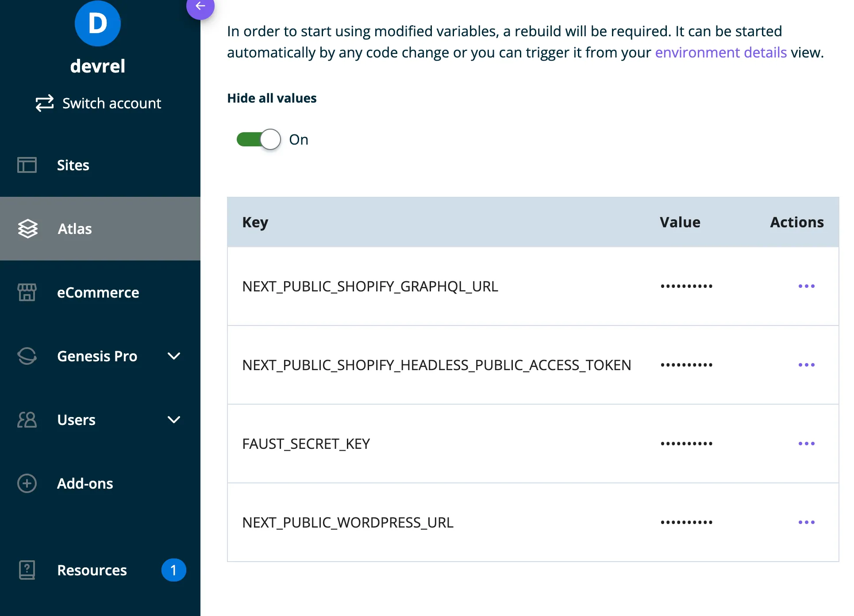The height and width of the screenshot is (616, 854).
Task: Turn off the Hide all values toggle
Action: 259,139
